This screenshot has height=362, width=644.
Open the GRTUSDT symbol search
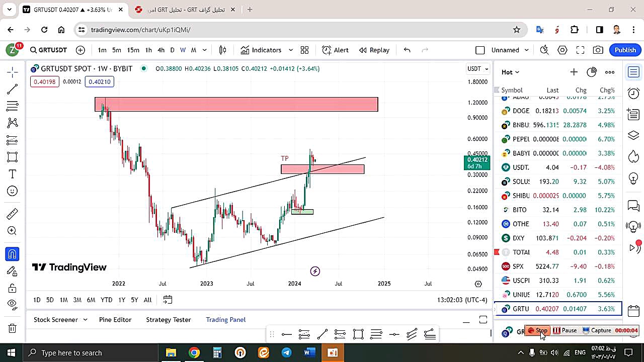tap(48, 50)
